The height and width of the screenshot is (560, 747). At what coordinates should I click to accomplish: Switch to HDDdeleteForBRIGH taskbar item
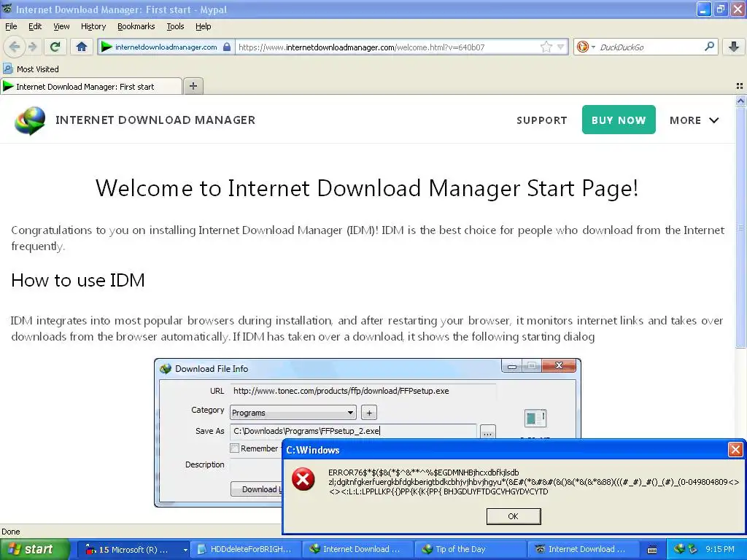245,549
